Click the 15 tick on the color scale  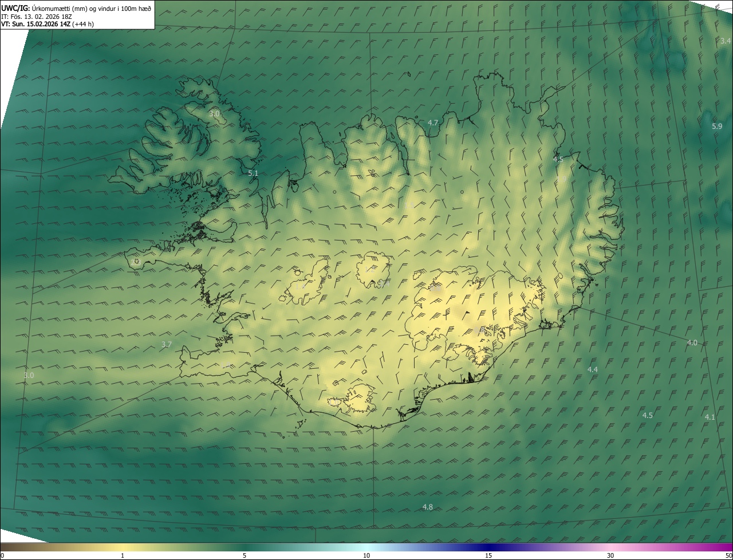tap(488, 555)
